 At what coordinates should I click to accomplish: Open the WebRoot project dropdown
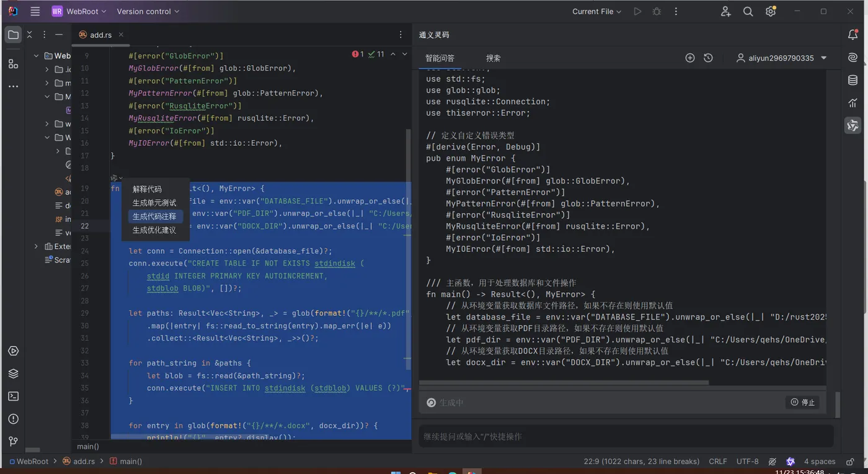click(79, 11)
